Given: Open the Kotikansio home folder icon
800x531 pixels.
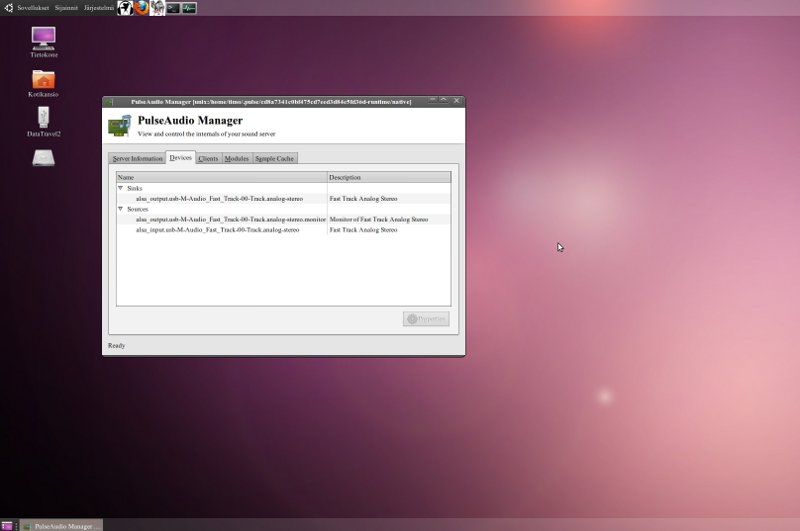Looking at the screenshot, I should point(43,83).
